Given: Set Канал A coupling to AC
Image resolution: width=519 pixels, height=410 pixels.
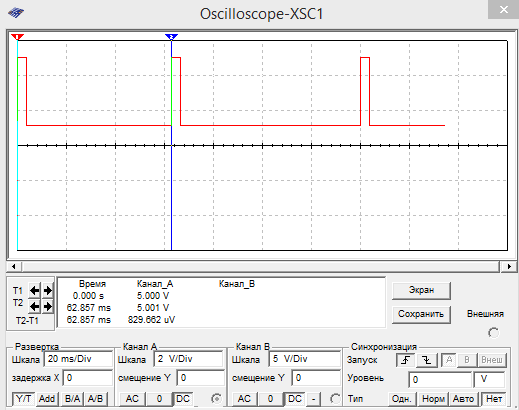Looking at the screenshot, I should [132, 398].
